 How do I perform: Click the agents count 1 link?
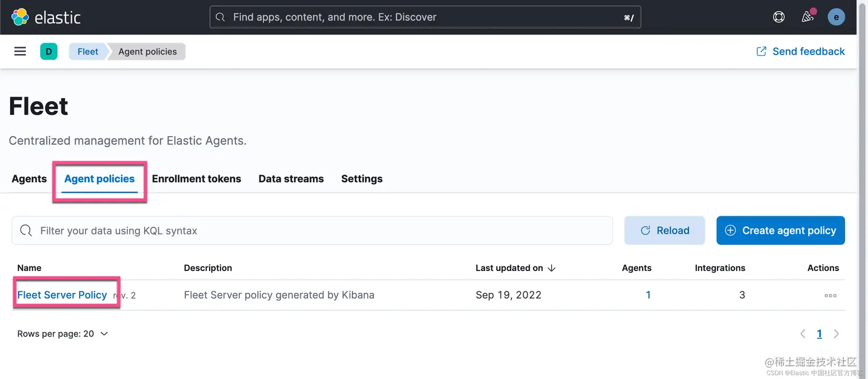(x=648, y=295)
